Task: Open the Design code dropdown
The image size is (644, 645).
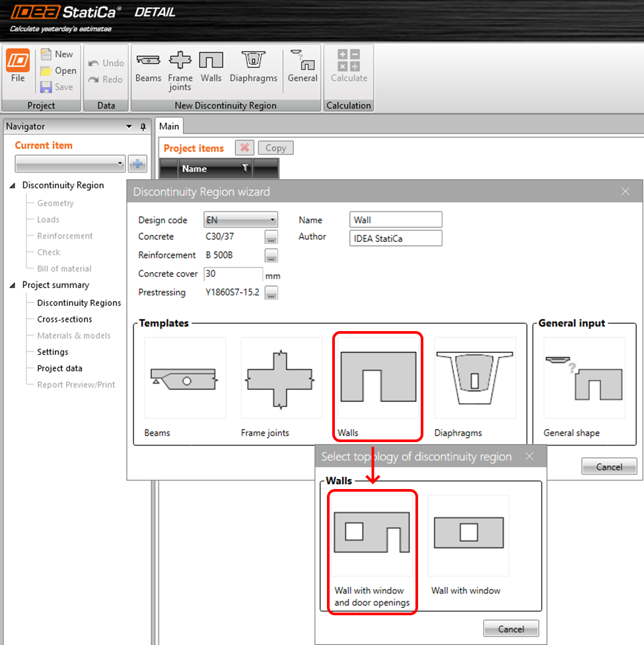Action: [x=240, y=220]
